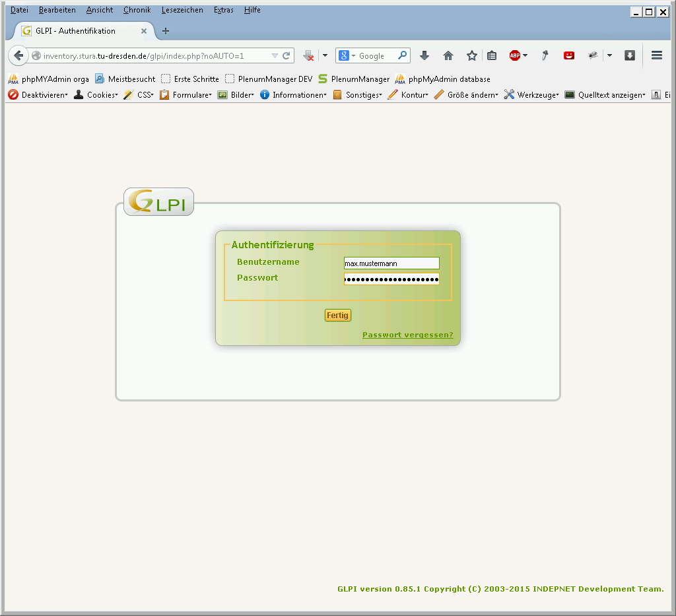Viewport: 676px width, 616px height.
Task: Open the Lesezeichen menu
Action: [182, 10]
